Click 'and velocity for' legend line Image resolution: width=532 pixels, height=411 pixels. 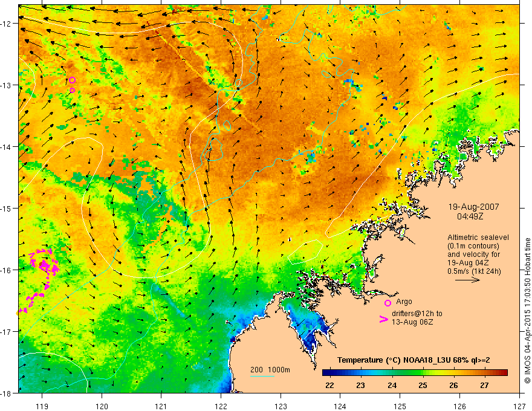tap(473, 254)
